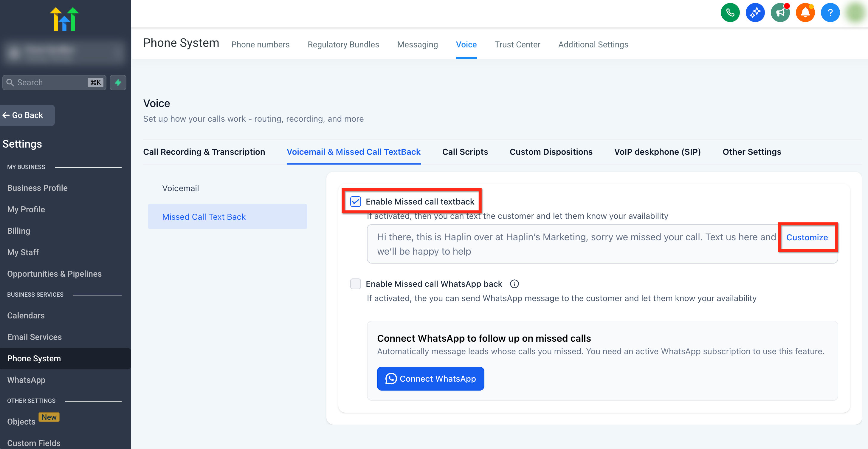
Task: Open the orange notifications bell
Action: pos(805,13)
